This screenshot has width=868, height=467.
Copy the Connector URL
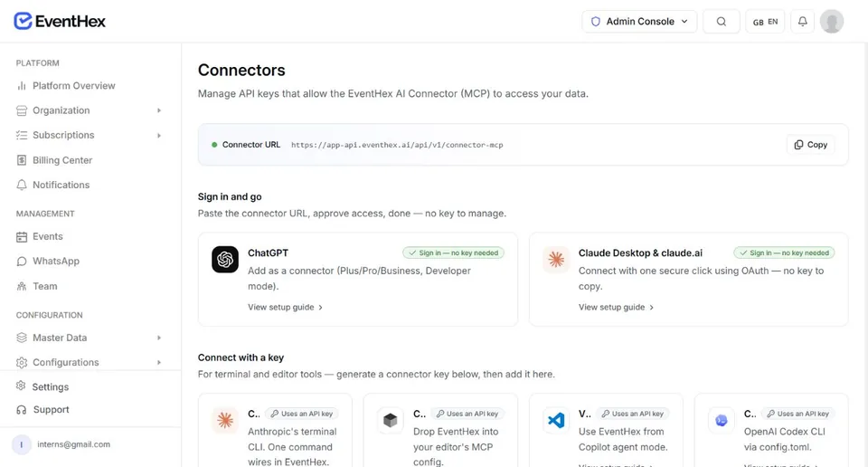pos(811,145)
